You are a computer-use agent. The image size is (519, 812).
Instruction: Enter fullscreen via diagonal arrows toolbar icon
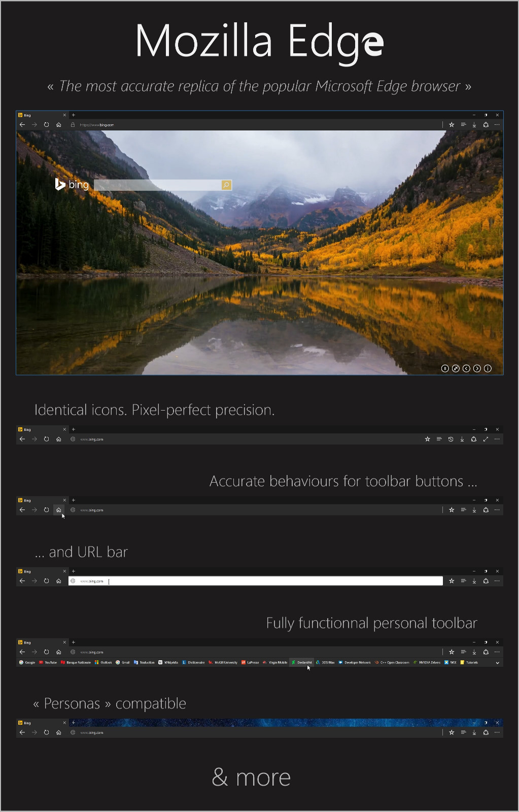486,439
